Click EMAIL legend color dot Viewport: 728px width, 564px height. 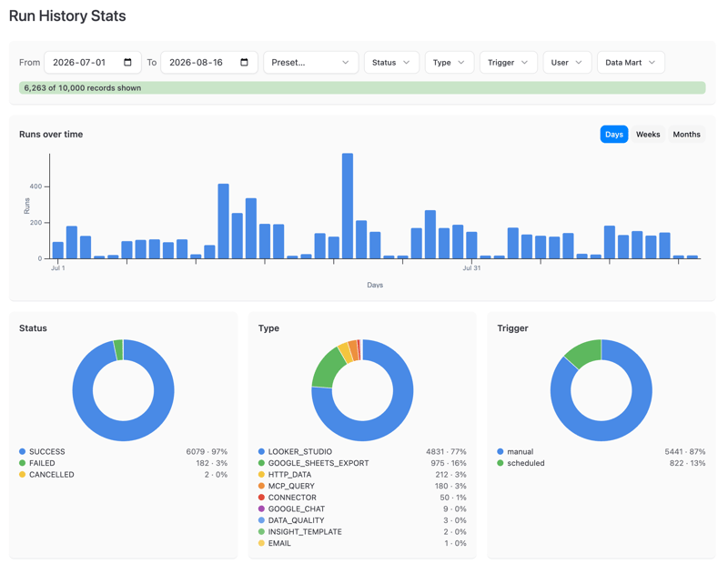(x=261, y=543)
